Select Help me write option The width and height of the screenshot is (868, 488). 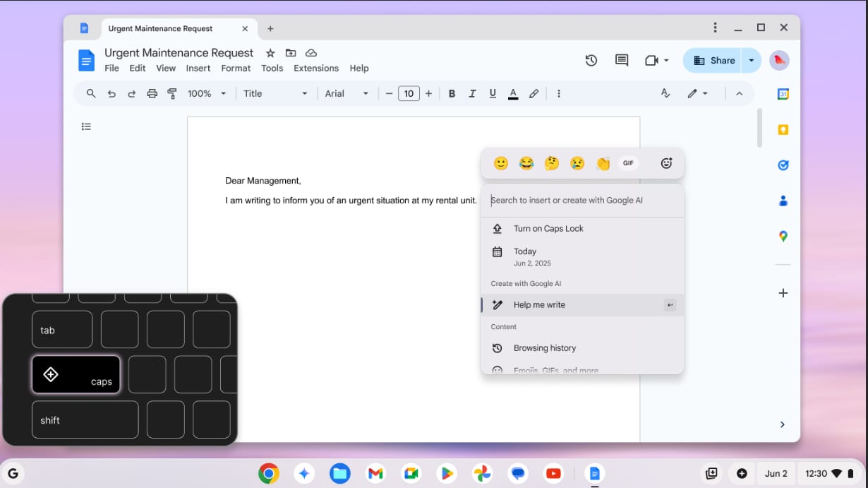tap(539, 305)
